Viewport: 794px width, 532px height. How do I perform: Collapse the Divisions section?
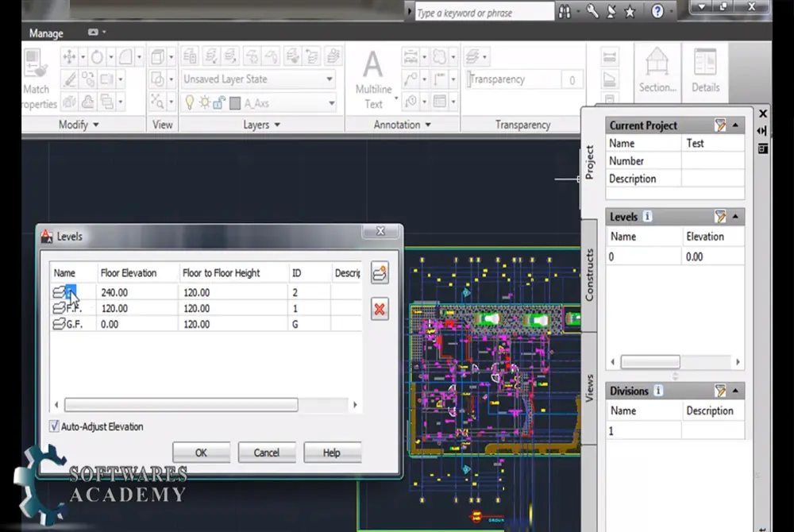735,391
